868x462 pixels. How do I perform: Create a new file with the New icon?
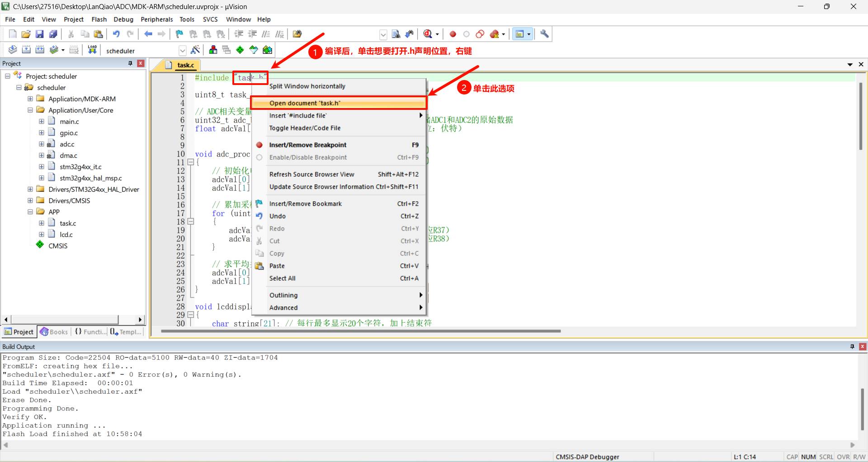click(x=13, y=34)
